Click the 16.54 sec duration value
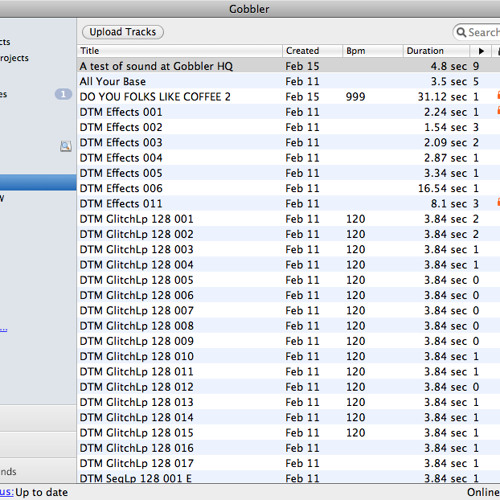 tap(442, 188)
